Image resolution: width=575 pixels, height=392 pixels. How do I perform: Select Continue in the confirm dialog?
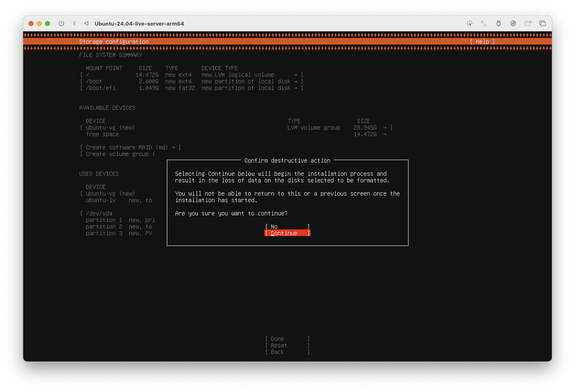coord(287,233)
